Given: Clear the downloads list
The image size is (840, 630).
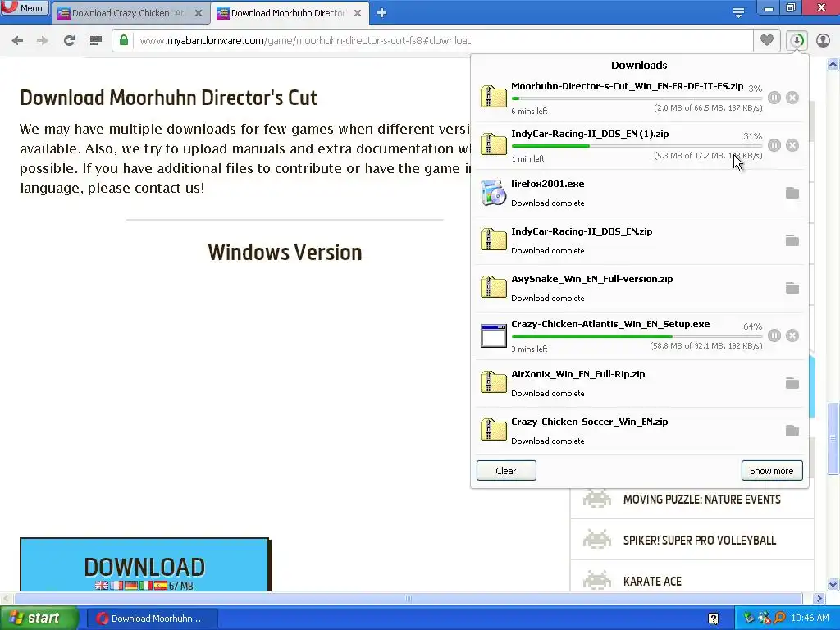Looking at the screenshot, I should point(506,470).
